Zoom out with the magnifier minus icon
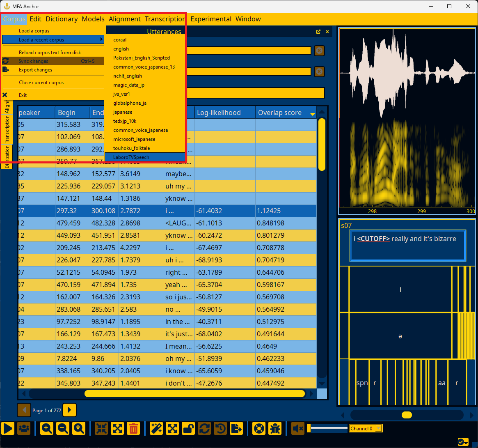 63,428
